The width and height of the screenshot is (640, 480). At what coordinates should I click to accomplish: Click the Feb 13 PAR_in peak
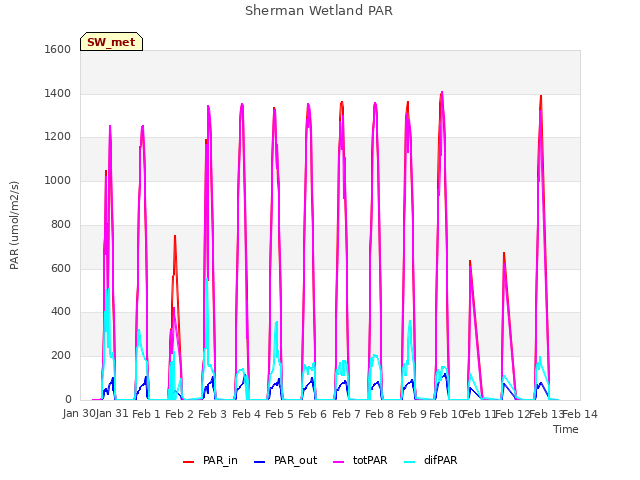(541, 97)
